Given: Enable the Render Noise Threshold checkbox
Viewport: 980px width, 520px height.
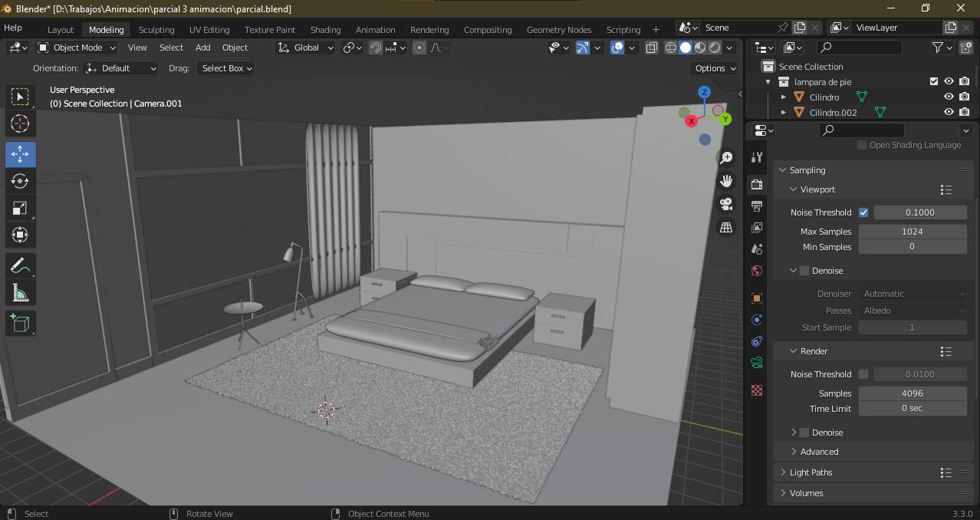Looking at the screenshot, I should coord(863,374).
